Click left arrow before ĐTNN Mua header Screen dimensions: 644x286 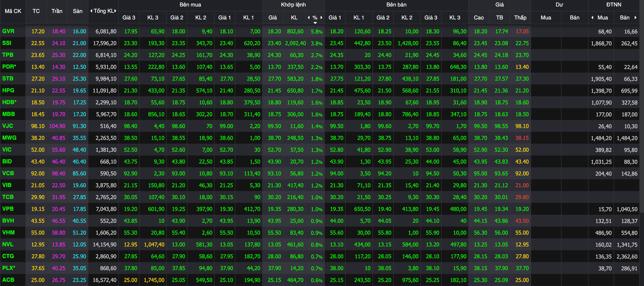click(592, 17)
